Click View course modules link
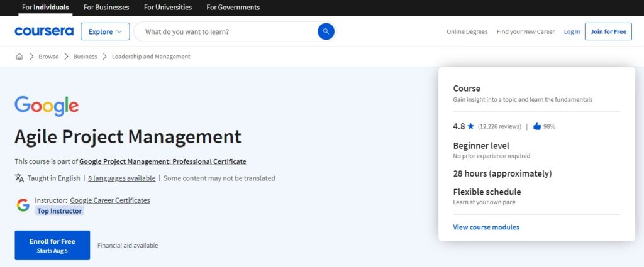 pyautogui.click(x=486, y=227)
